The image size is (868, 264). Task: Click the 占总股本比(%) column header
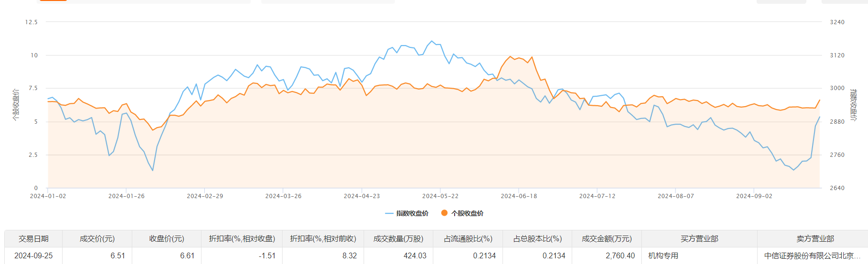pos(538,239)
